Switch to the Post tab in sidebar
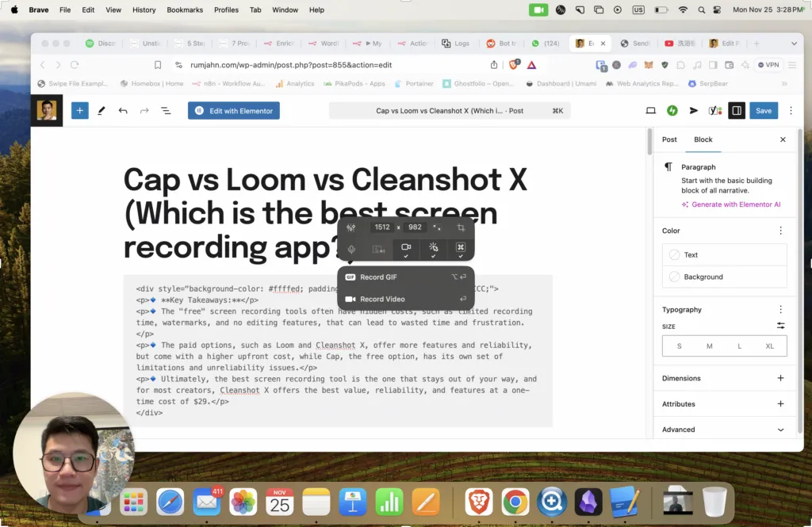 669,139
